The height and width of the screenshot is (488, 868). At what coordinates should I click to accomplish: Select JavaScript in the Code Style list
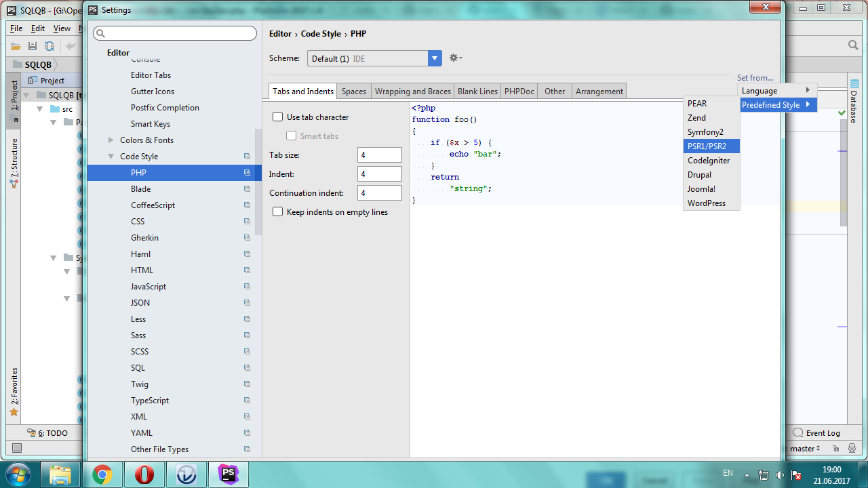pos(149,287)
